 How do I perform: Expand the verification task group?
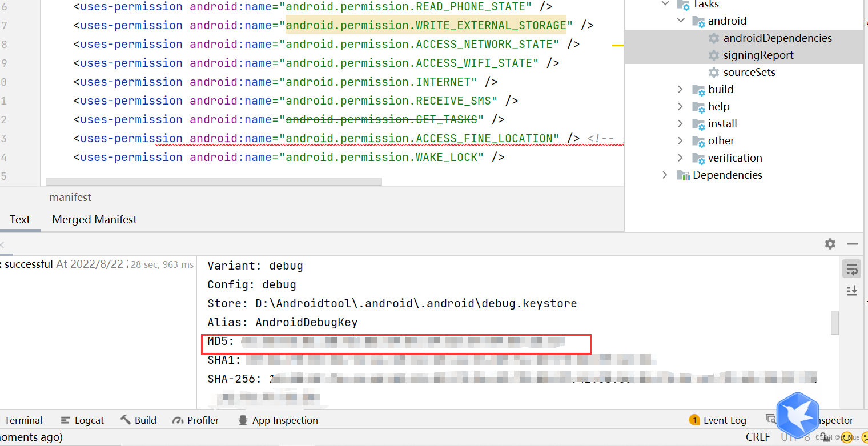point(680,158)
